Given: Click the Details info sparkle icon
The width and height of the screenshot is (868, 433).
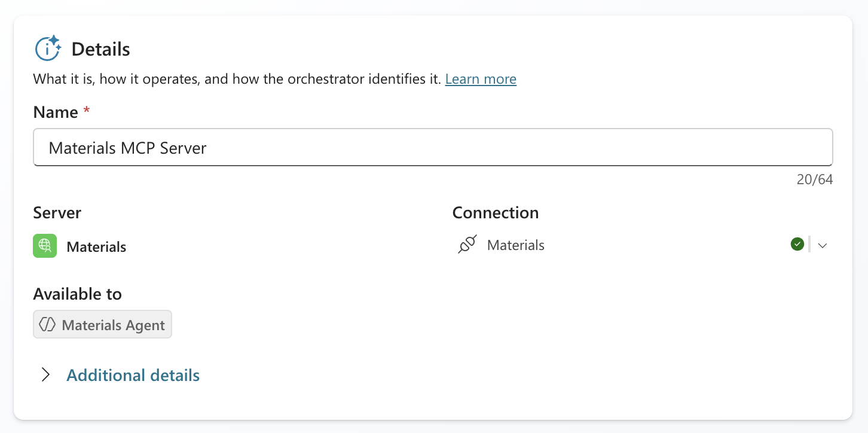Looking at the screenshot, I should pyautogui.click(x=48, y=48).
